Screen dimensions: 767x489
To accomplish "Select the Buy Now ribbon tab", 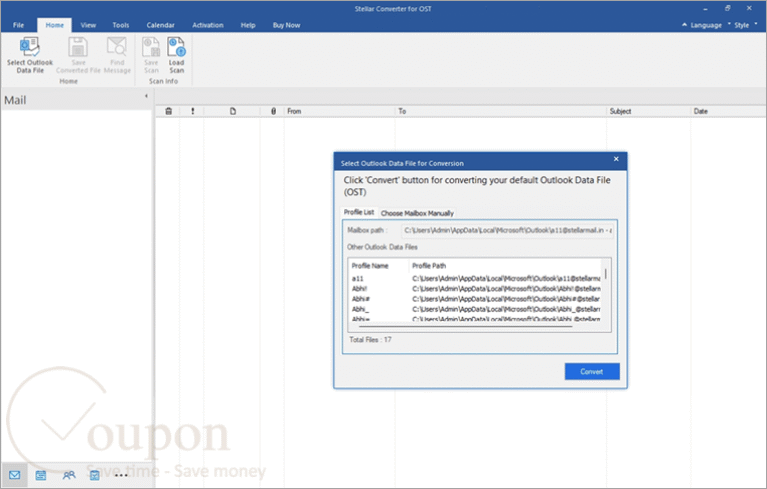I will pos(286,25).
